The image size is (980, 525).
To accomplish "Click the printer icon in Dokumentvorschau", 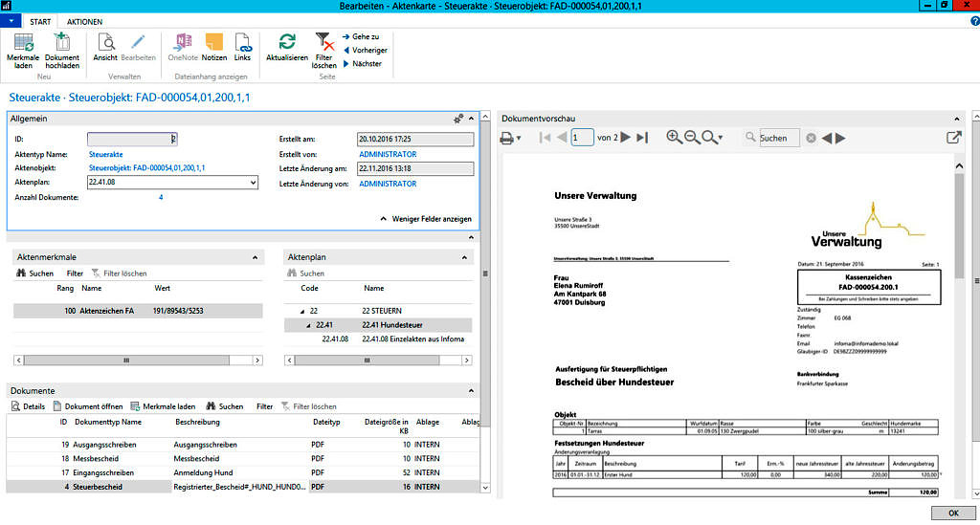I will 507,138.
